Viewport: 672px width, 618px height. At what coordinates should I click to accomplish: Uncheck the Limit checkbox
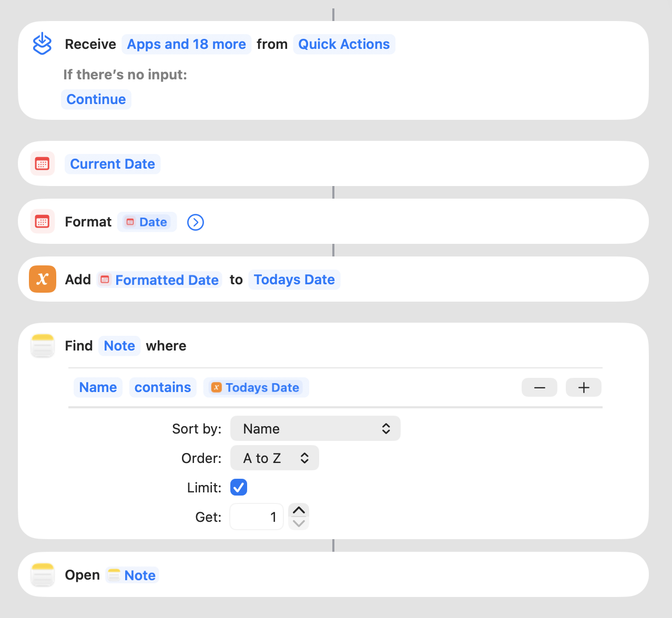(239, 488)
